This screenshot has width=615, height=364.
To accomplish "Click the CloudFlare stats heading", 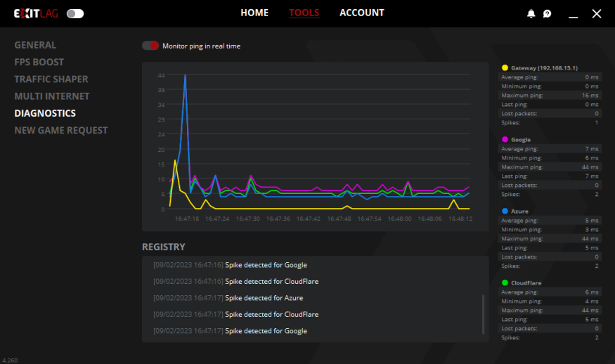I will pos(526,283).
